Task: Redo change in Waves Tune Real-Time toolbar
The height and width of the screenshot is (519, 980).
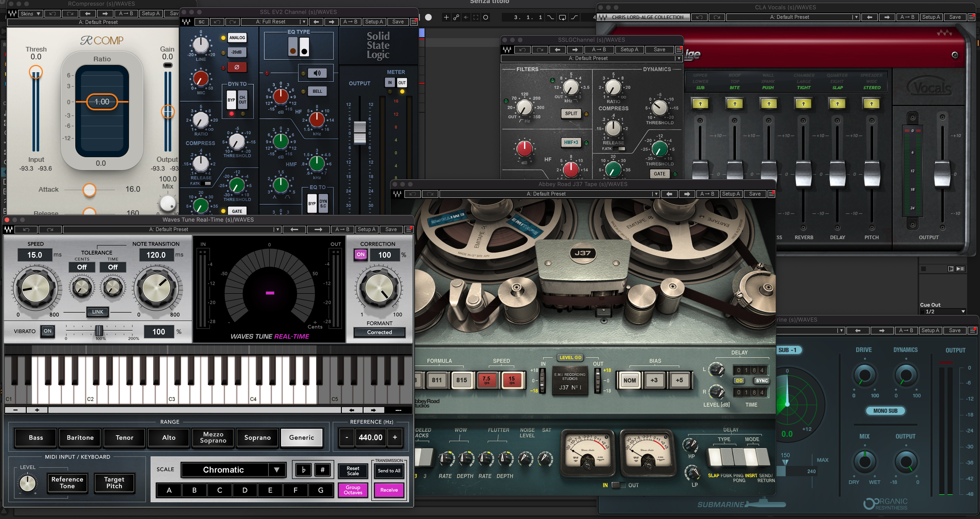Action: tap(50, 230)
